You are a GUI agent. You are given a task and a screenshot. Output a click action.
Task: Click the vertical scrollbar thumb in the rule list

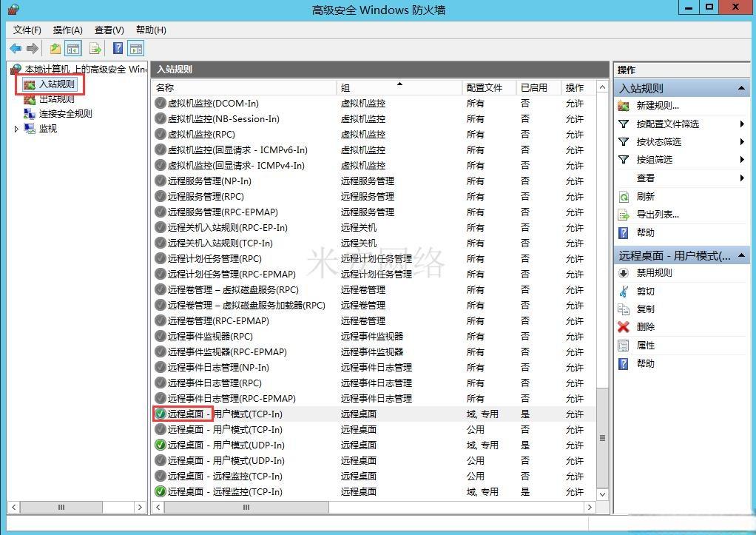pos(602,438)
